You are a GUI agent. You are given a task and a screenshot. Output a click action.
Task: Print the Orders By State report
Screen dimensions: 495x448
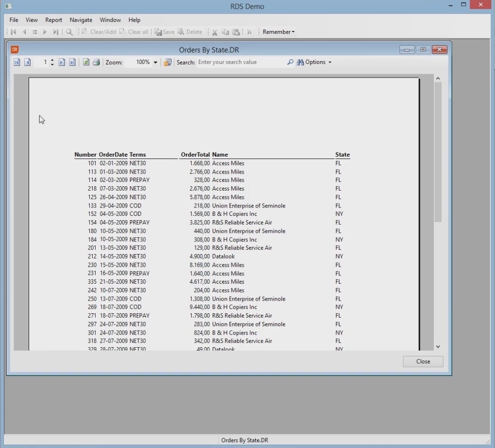(x=96, y=62)
